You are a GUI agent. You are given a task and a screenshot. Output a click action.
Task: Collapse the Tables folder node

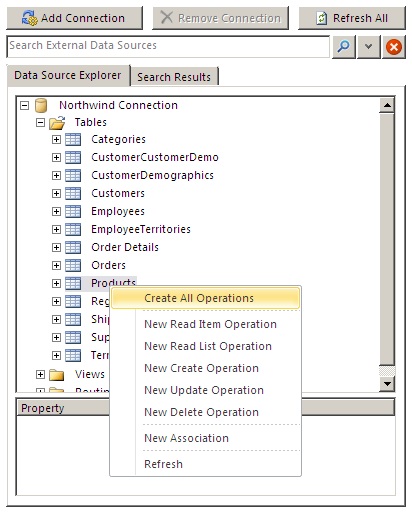pos(40,123)
